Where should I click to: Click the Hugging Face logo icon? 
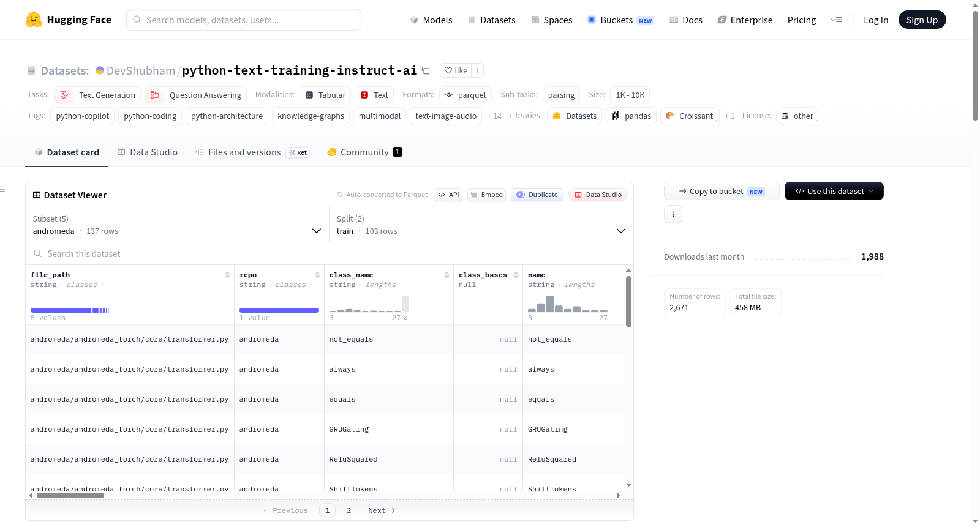coord(34,20)
